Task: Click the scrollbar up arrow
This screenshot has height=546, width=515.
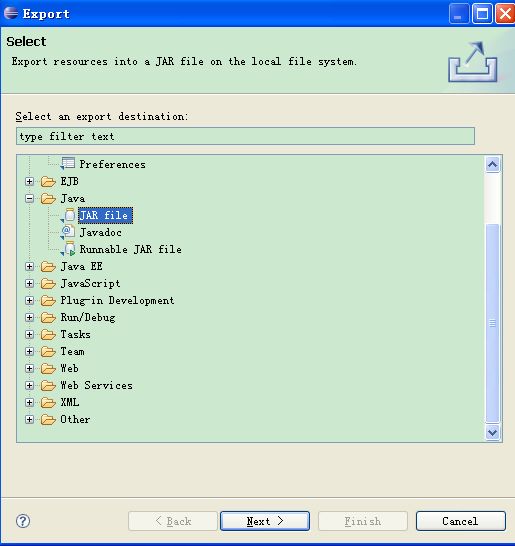Action: (x=492, y=165)
